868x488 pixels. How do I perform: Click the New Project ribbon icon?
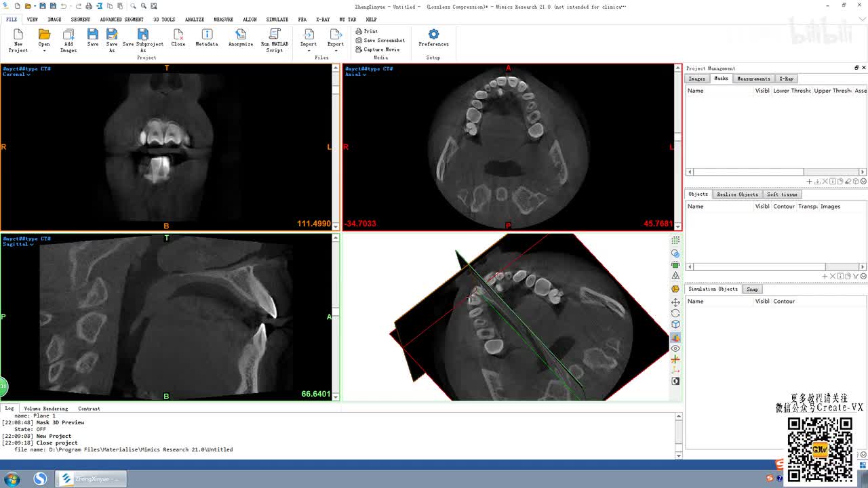point(18,35)
